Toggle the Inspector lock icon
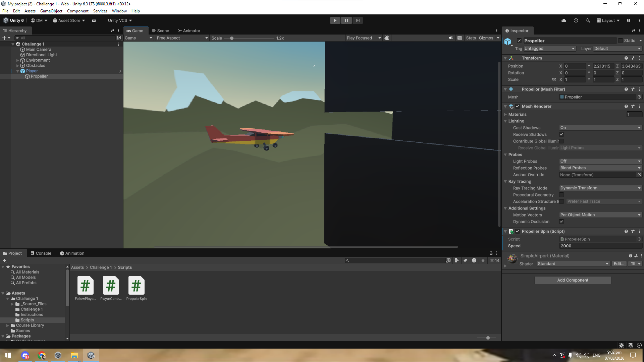 pos(633,31)
